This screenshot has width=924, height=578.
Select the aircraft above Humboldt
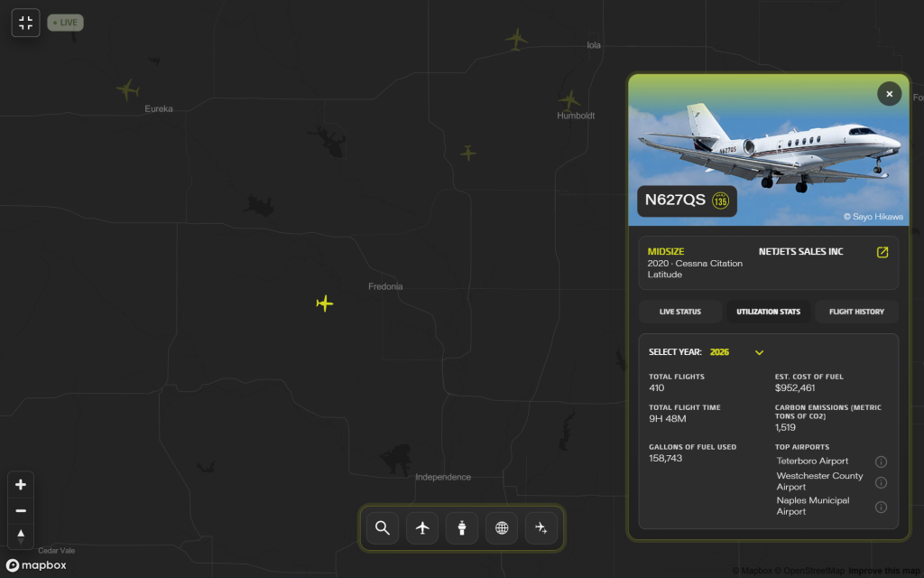[x=569, y=101]
